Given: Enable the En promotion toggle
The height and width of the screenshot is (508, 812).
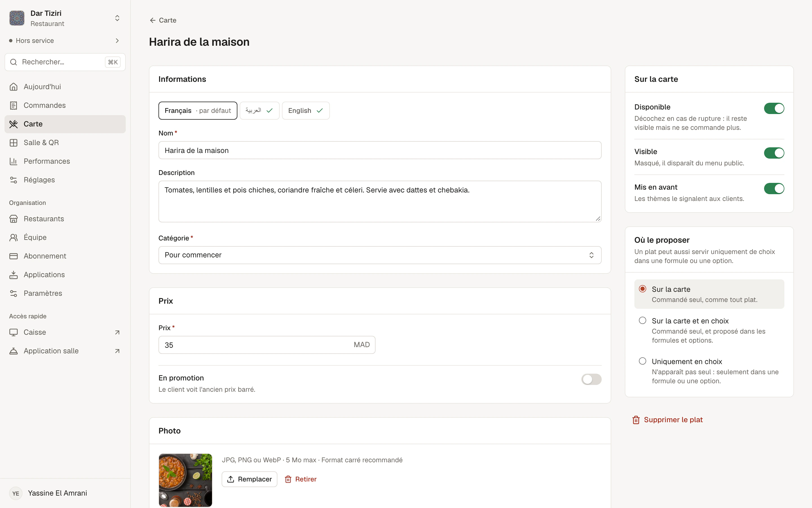Looking at the screenshot, I should [591, 379].
